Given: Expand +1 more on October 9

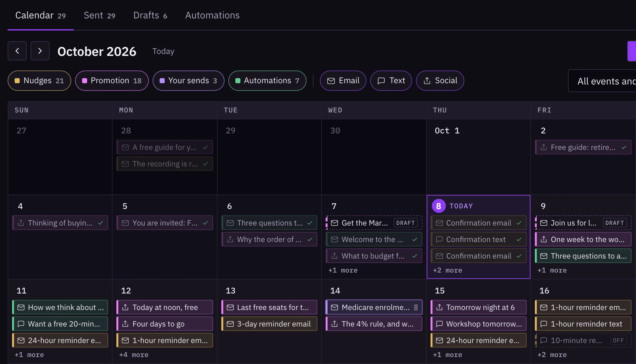Looking at the screenshot, I should [x=552, y=270].
